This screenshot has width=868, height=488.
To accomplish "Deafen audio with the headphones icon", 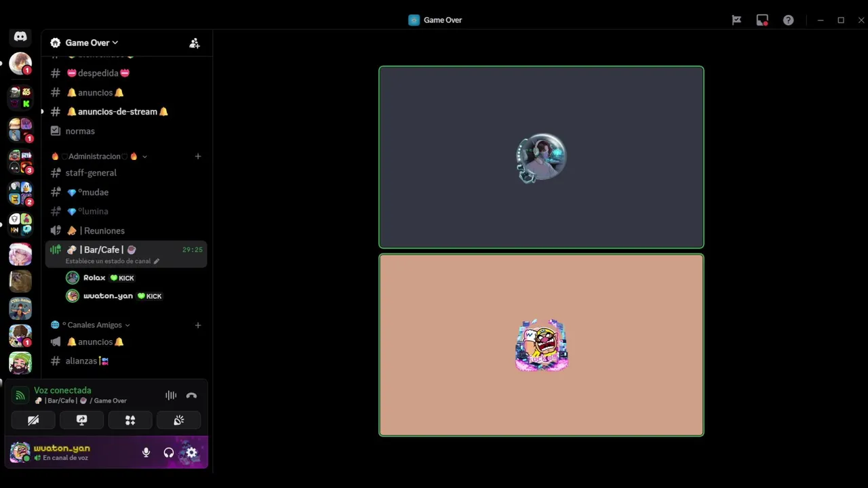I will tap(169, 453).
